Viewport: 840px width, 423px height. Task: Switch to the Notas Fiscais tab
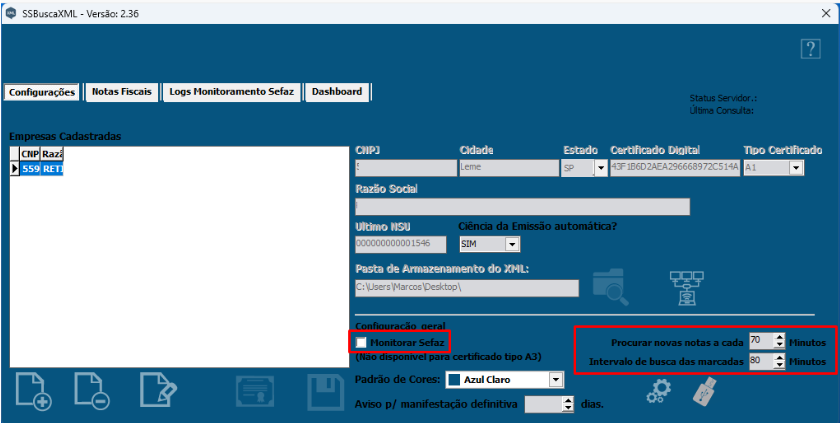pyautogui.click(x=121, y=91)
